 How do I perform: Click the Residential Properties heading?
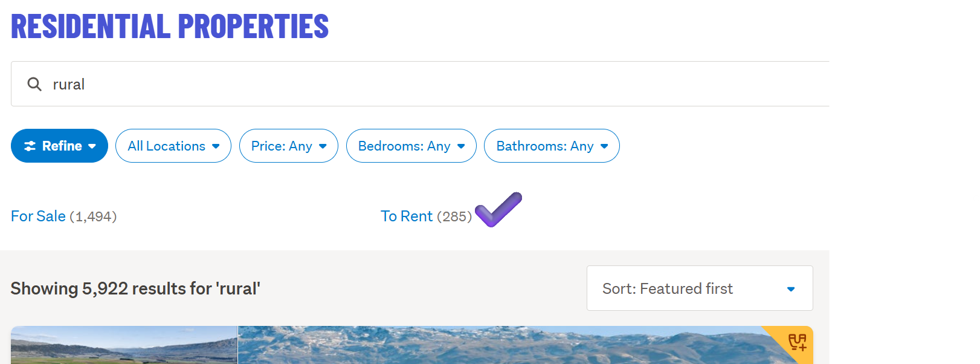pyautogui.click(x=170, y=27)
